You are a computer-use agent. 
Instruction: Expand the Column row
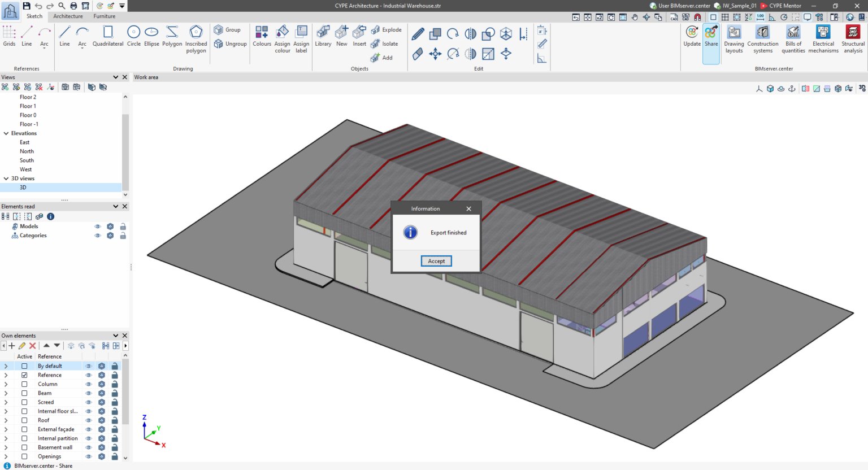(6, 384)
